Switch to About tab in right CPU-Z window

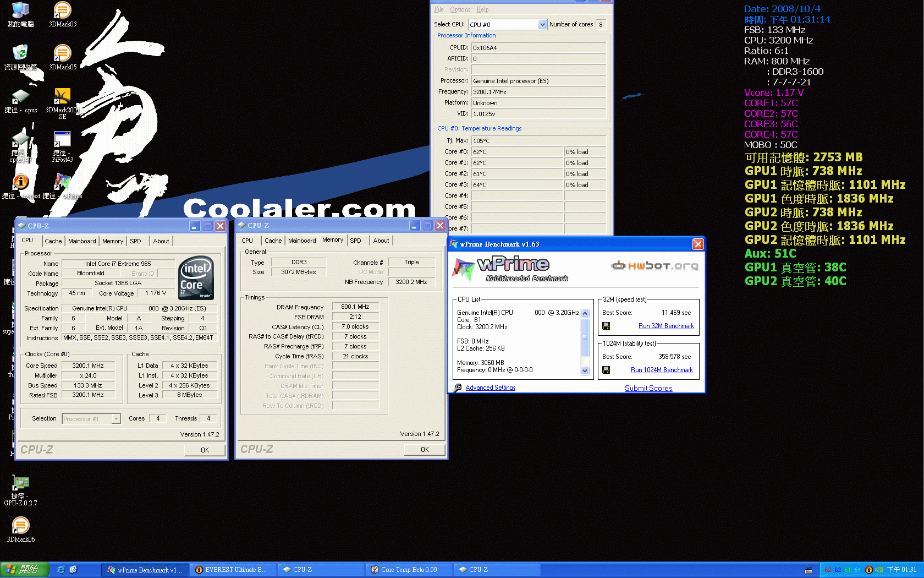381,241
